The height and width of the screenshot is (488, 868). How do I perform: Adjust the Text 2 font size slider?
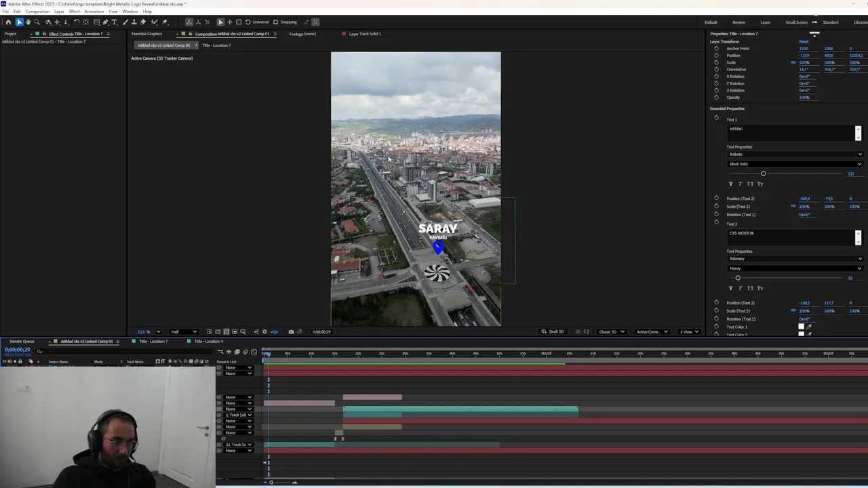[x=738, y=279]
